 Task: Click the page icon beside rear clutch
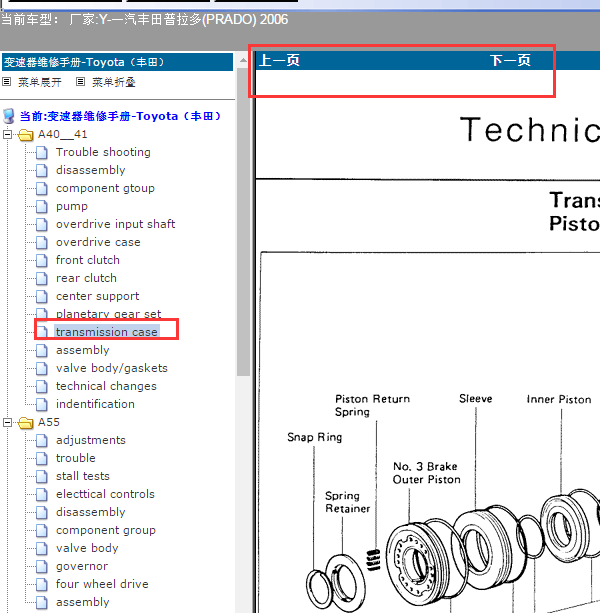tap(42, 278)
